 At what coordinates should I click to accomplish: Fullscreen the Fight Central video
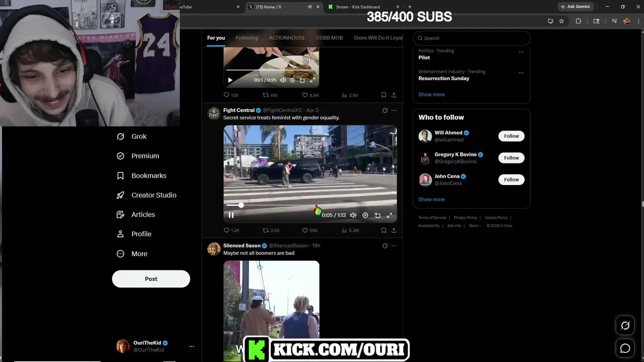(389, 215)
